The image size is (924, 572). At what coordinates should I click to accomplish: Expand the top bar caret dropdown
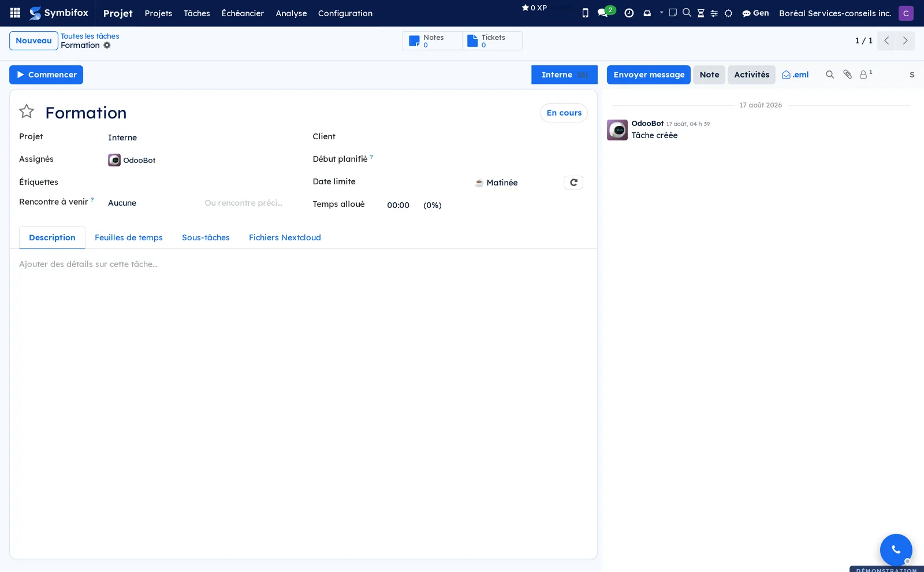click(x=661, y=12)
